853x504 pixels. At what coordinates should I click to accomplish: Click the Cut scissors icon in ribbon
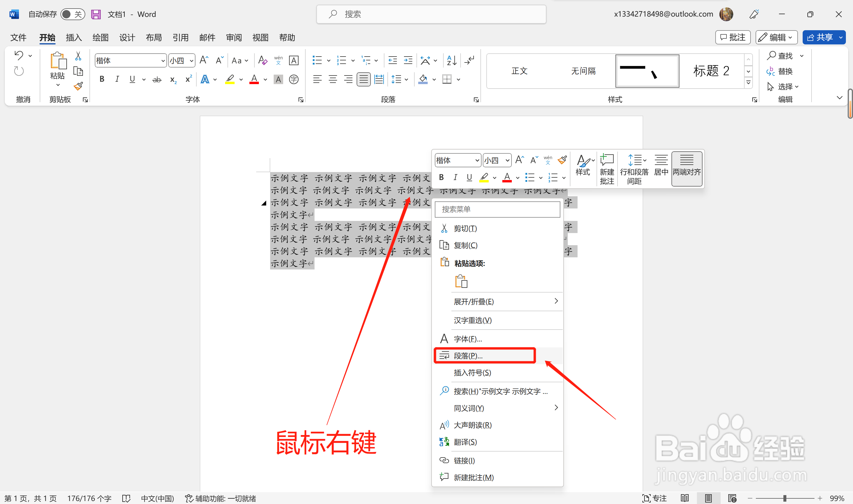point(78,56)
